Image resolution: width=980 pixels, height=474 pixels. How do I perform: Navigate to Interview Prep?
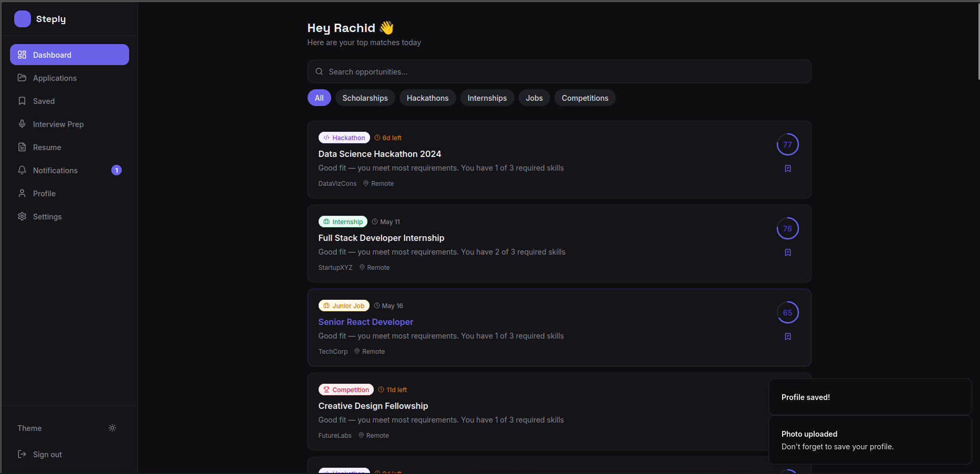(69, 124)
